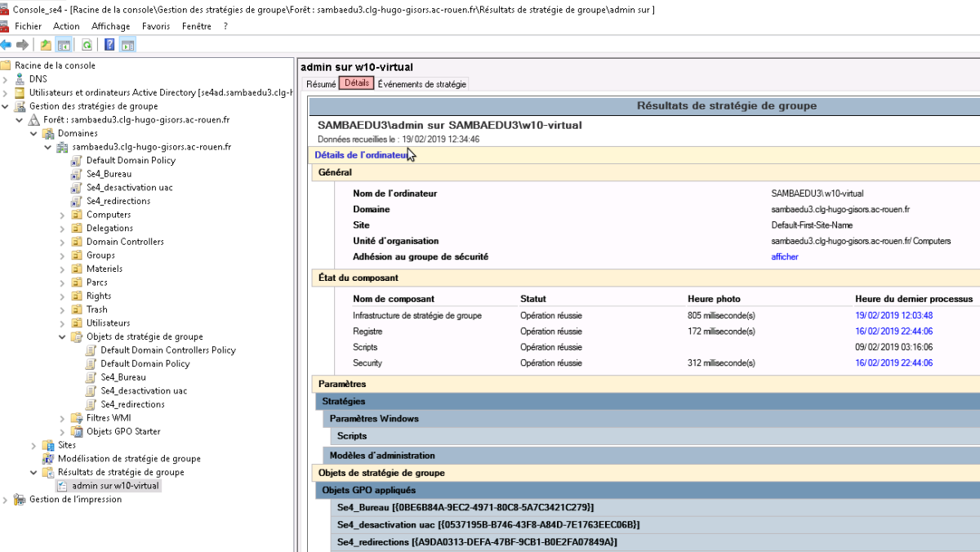Click the Computers OU folder icon
980x552 pixels.
pos(78,215)
